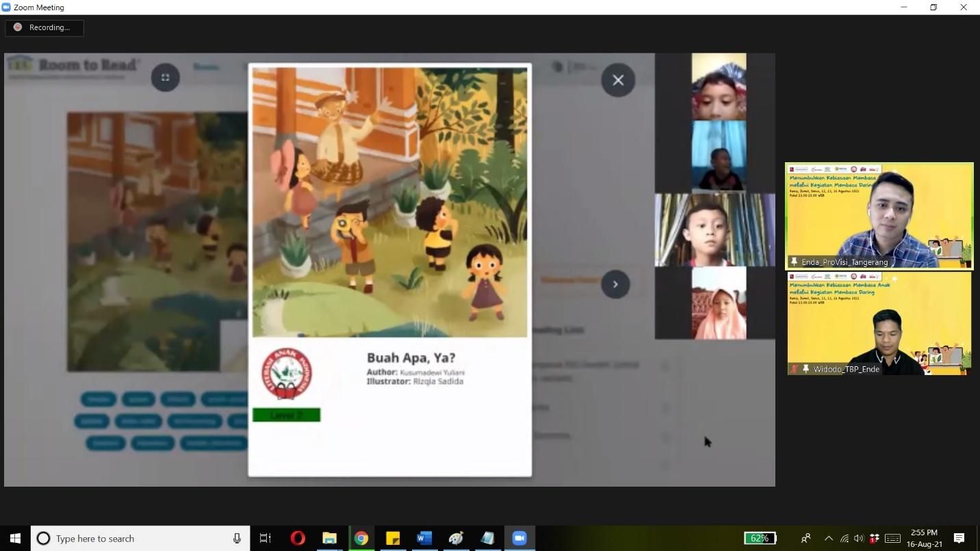Image resolution: width=980 pixels, height=551 pixels.
Task: Click the Literasi Anak Indonesia round logo
Action: coord(287,374)
